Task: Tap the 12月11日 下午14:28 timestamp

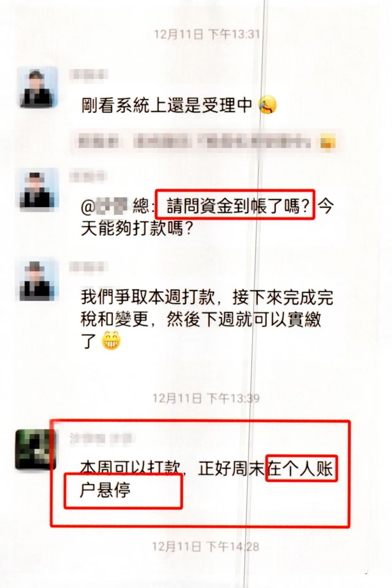Action: point(206,546)
